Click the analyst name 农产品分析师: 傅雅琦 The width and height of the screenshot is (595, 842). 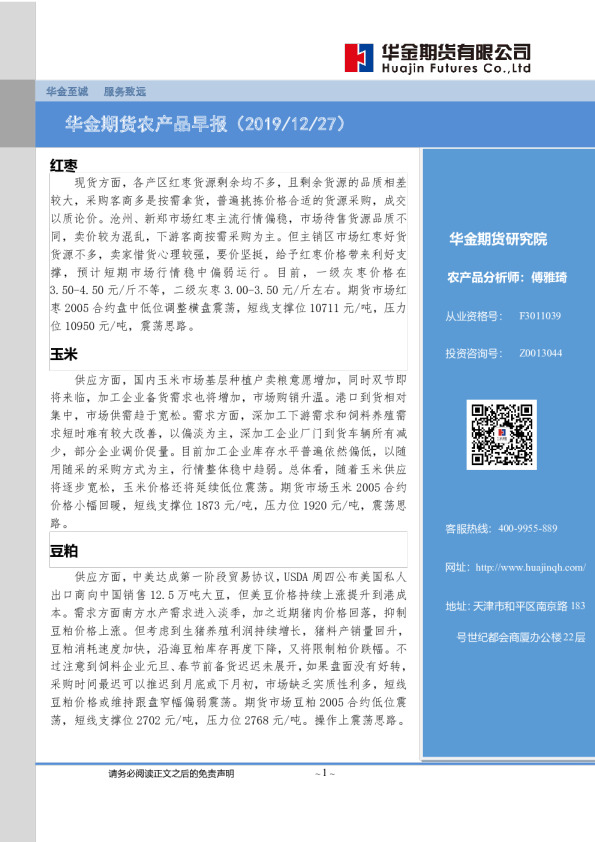[x=507, y=277]
